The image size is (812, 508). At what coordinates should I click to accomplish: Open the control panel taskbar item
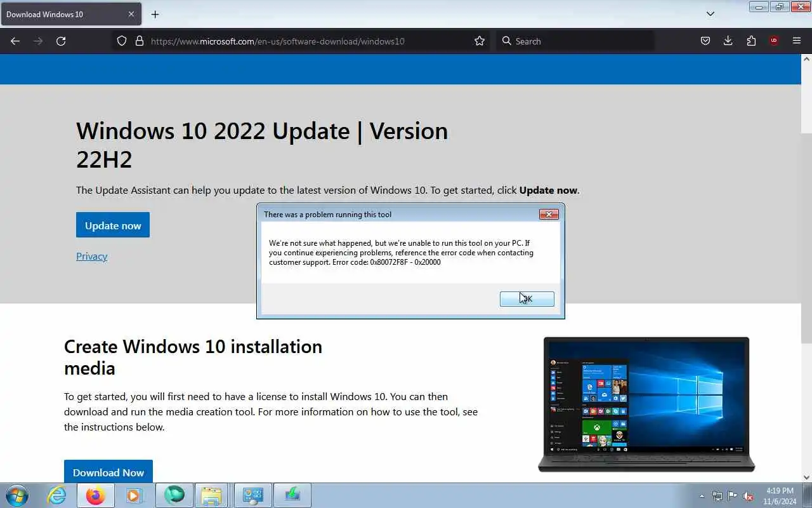(x=253, y=495)
